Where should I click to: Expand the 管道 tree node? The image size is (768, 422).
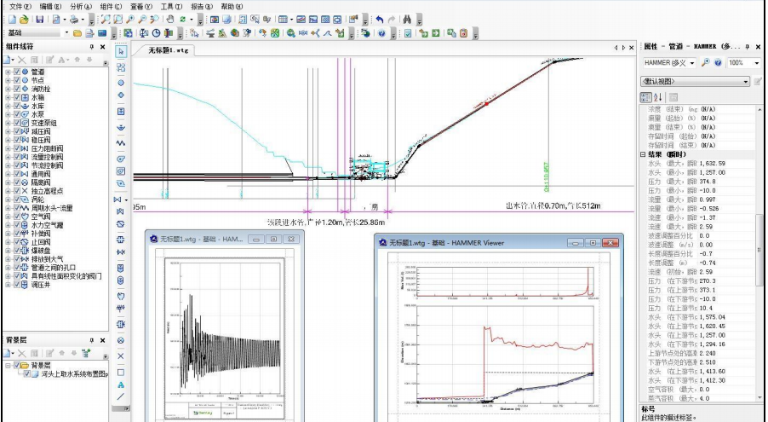pos(8,72)
